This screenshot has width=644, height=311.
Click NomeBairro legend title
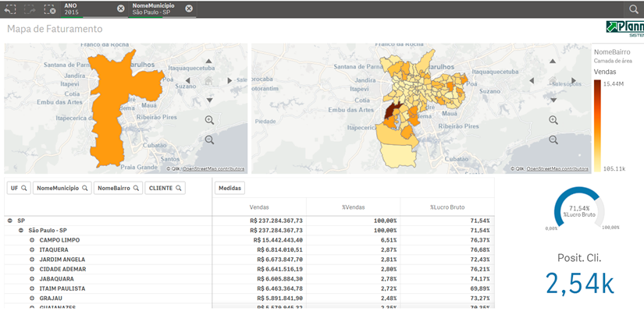coord(612,52)
